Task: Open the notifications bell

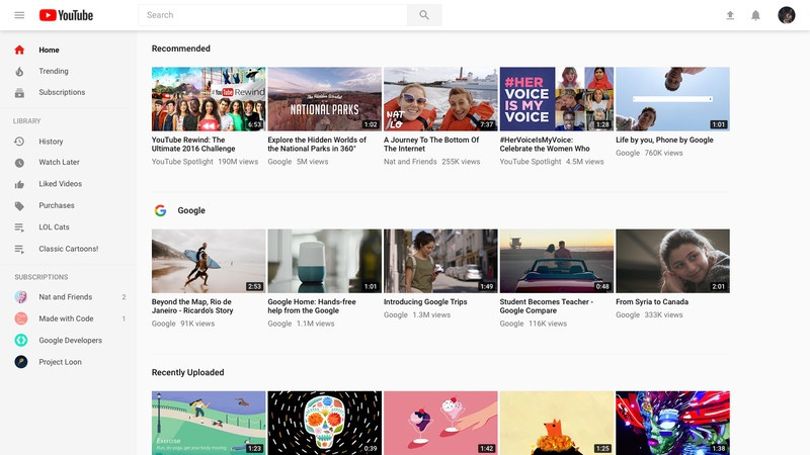Action: click(x=755, y=15)
